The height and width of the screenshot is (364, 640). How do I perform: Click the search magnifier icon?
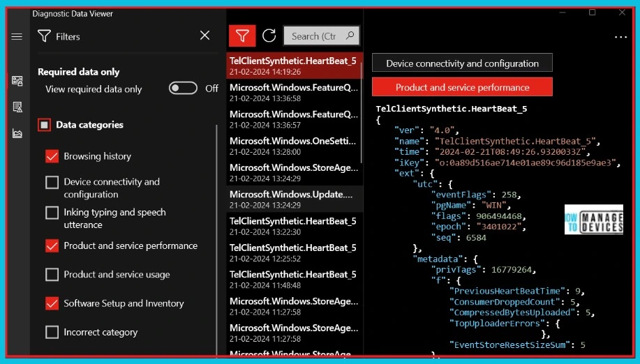[x=350, y=36]
